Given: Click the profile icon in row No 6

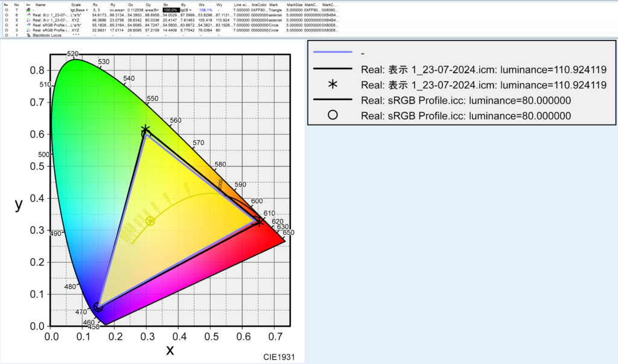Looking at the screenshot, I should coord(28,15).
